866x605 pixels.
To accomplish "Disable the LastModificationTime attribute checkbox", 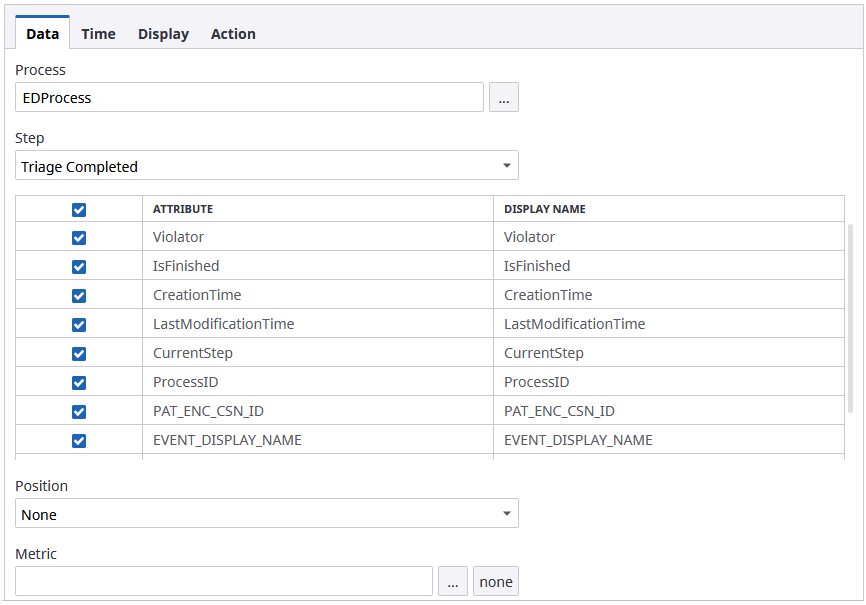I will [79, 325].
